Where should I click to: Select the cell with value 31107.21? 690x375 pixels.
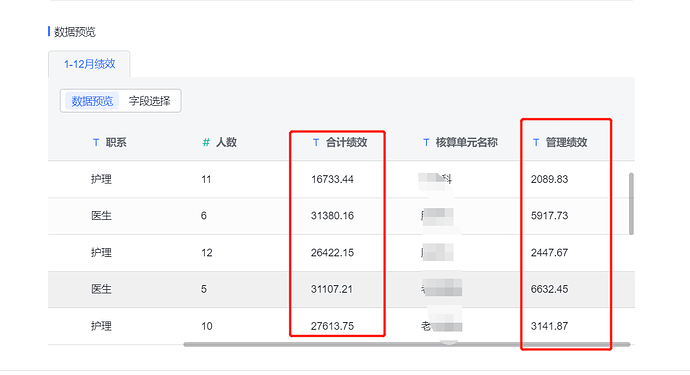tap(332, 289)
